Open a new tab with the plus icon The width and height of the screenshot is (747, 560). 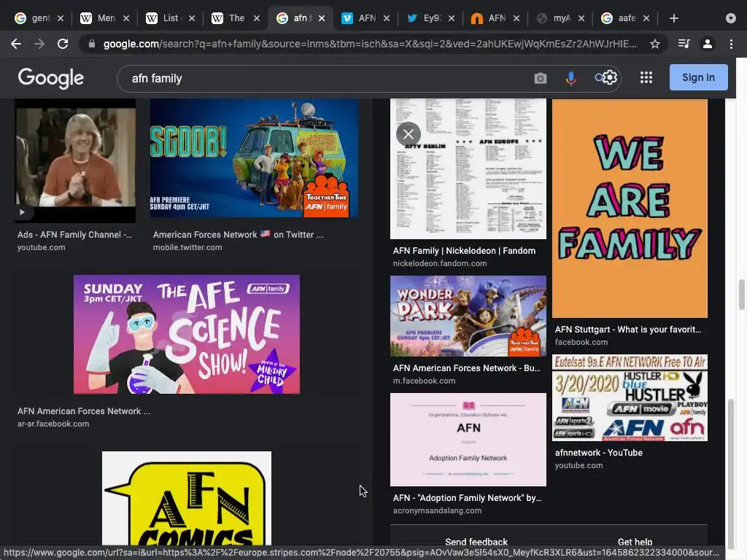[673, 18]
